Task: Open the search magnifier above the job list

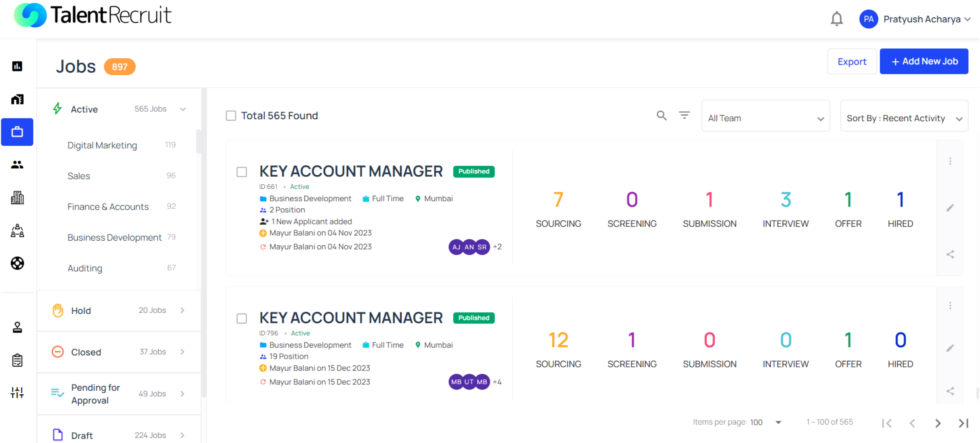Action: coord(661,115)
